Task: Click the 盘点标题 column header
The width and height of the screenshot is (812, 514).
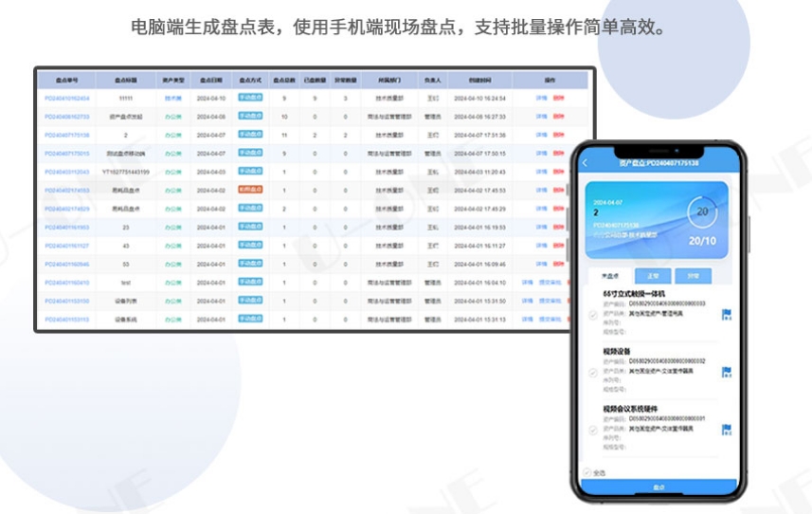Action: (x=126, y=81)
